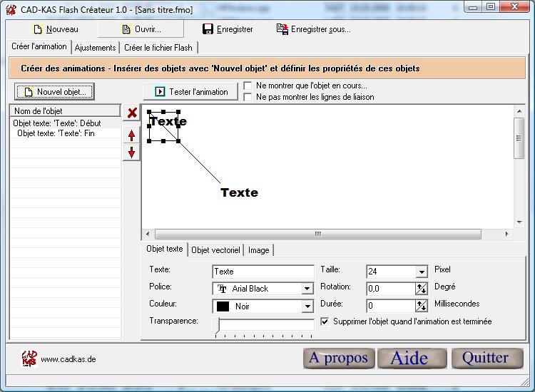Select the Objet vectoriel tab
This screenshot has height=392, width=535.
click(x=215, y=250)
